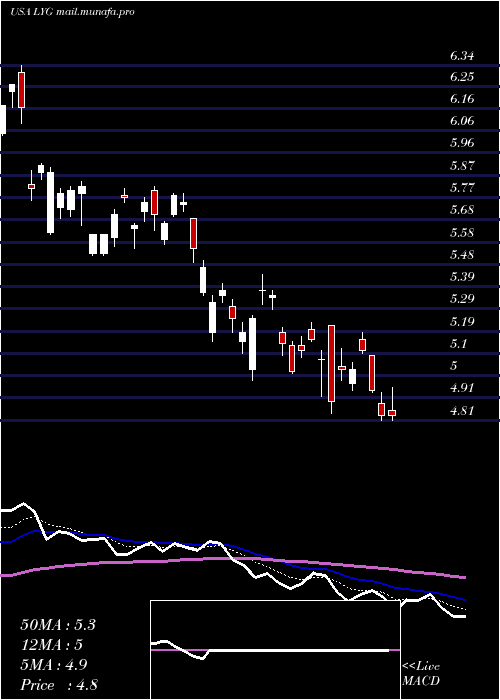
Task: Click the 5.87 price axis label
Action: 462,166
